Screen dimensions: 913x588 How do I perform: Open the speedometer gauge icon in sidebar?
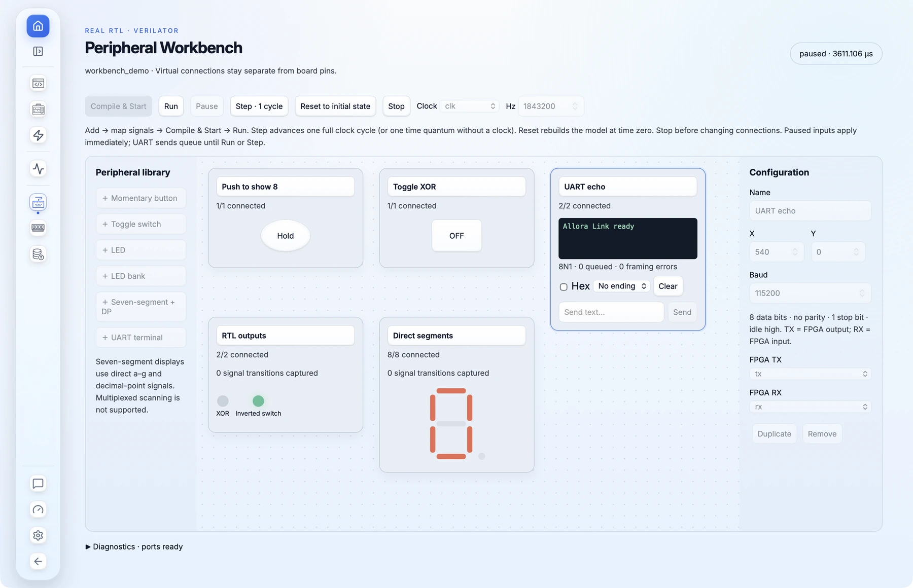38,509
